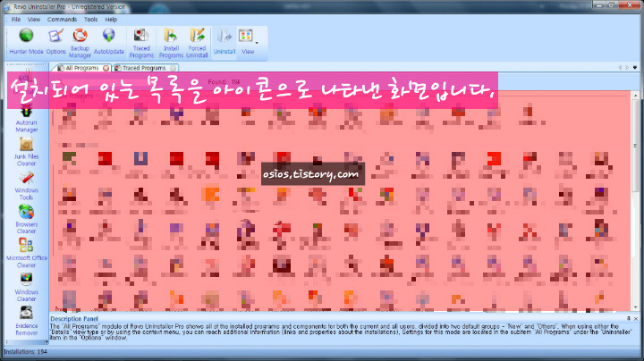
Task: Click program list scrollbar down arrow
Action: pos(635,306)
